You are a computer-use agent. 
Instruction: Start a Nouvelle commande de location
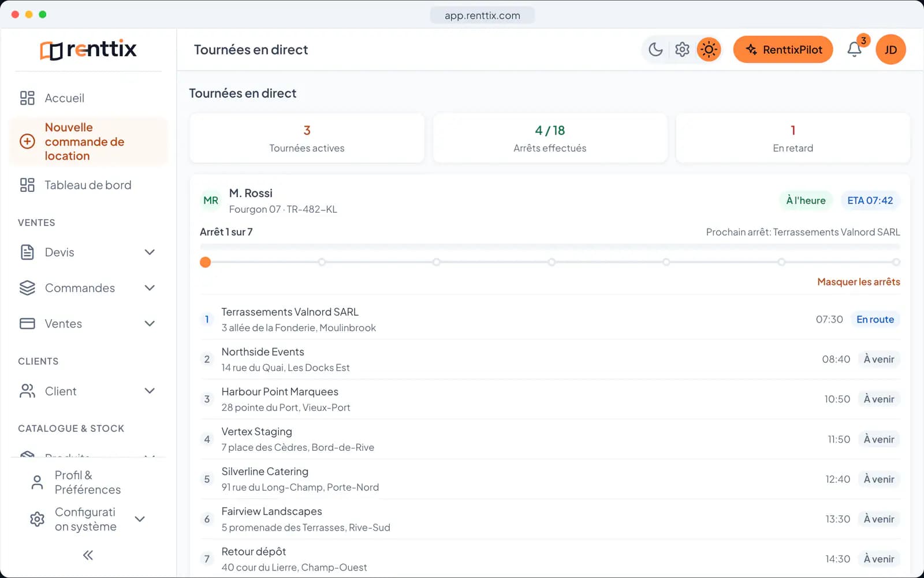[88, 142]
